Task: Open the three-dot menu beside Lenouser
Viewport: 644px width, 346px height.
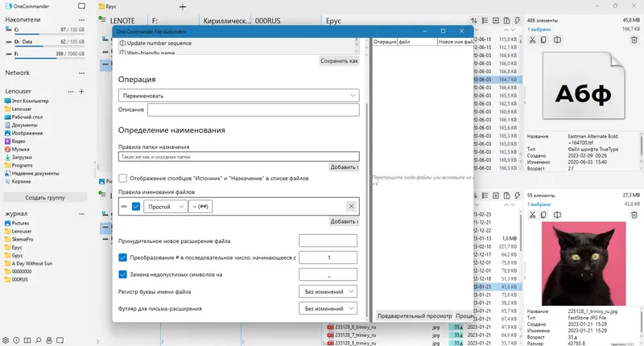Action: [x=71, y=92]
